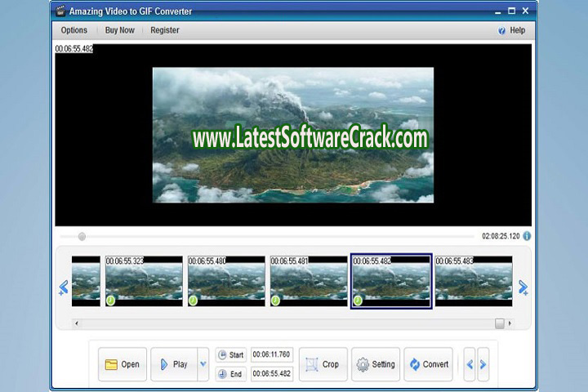
Task: Click the Buy Now menu item
Action: click(121, 30)
